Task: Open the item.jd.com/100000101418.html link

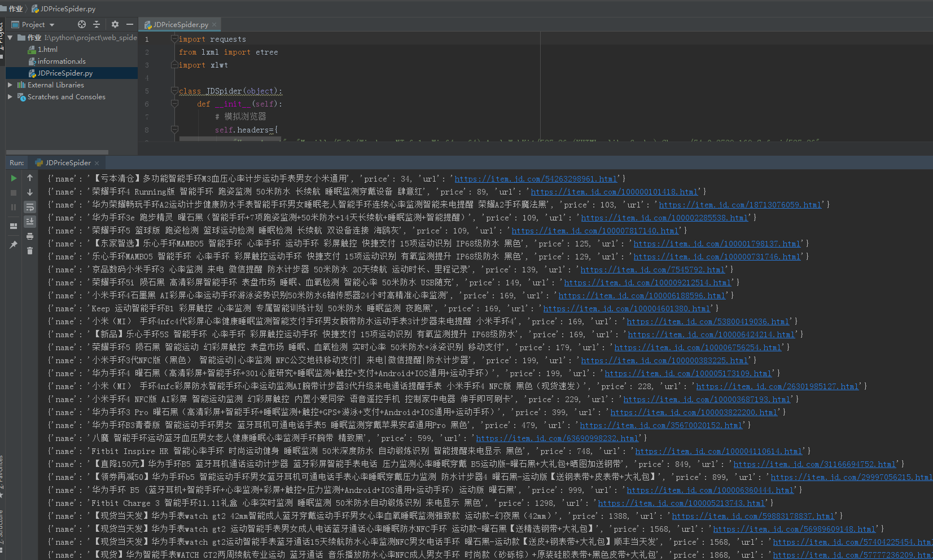Action: point(614,192)
